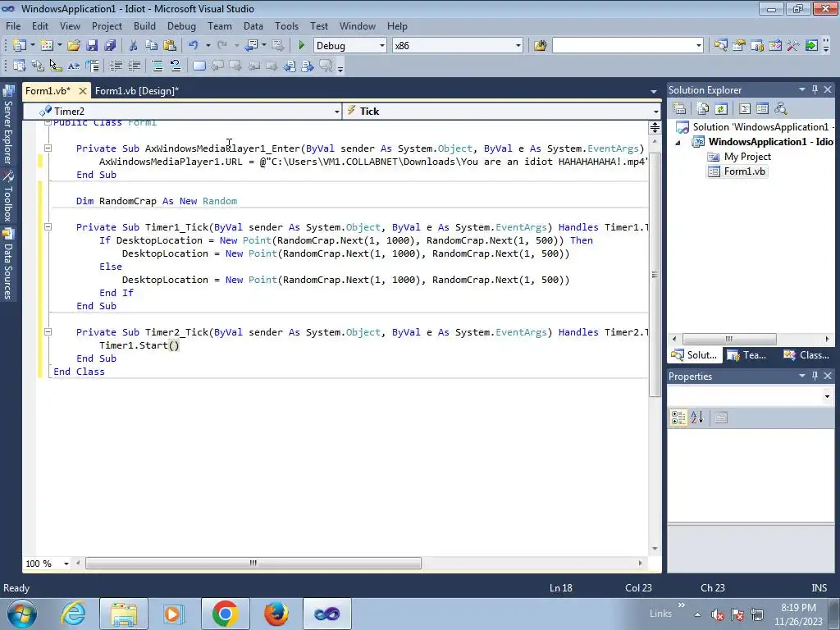840x630 pixels.
Task: Pin the Properties panel
Action: [x=815, y=376]
